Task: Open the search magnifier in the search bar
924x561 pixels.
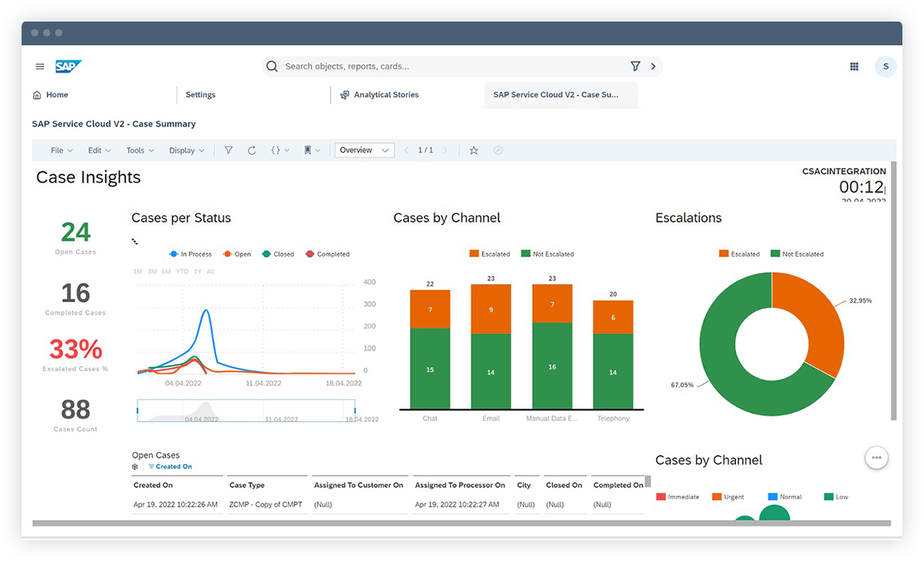Action: tap(272, 65)
